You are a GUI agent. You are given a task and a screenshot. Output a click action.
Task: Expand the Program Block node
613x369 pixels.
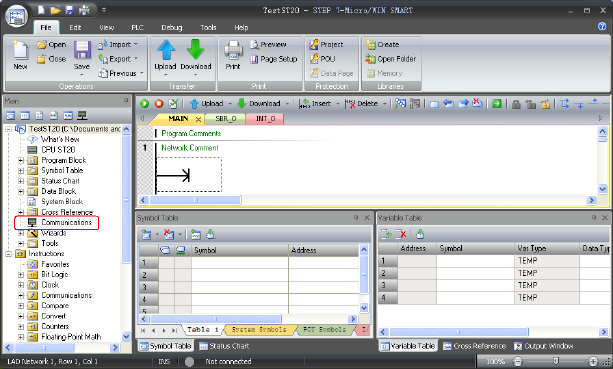[21, 160]
